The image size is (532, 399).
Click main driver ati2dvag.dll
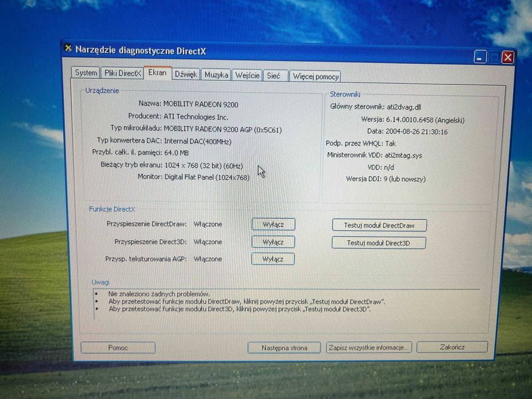404,107
